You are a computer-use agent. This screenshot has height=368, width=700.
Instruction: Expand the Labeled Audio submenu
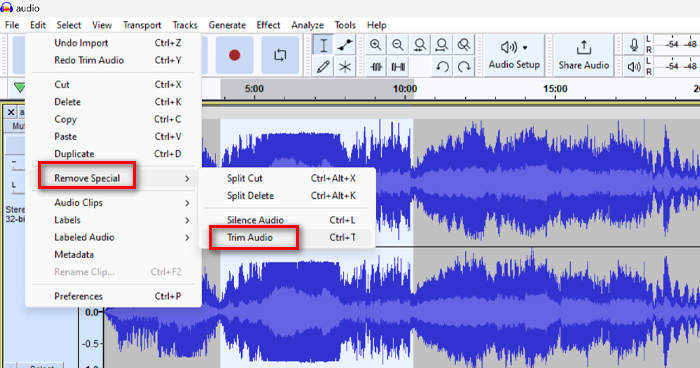click(114, 237)
